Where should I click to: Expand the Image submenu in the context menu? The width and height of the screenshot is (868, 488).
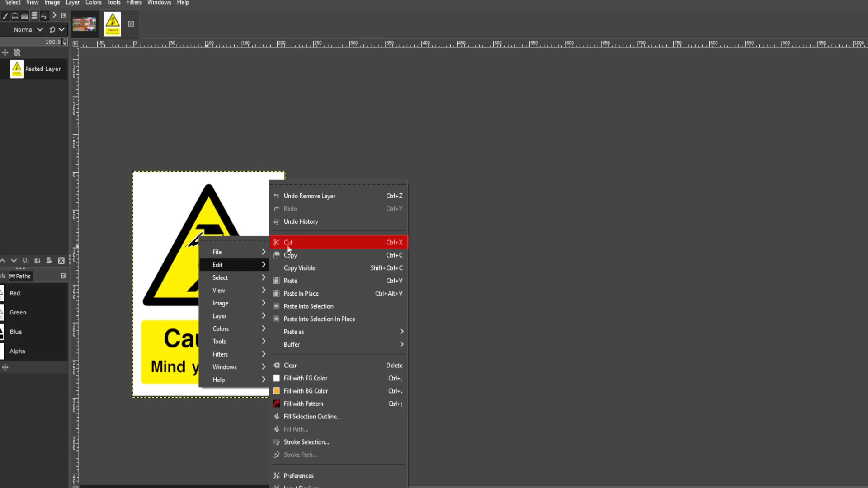coord(234,303)
